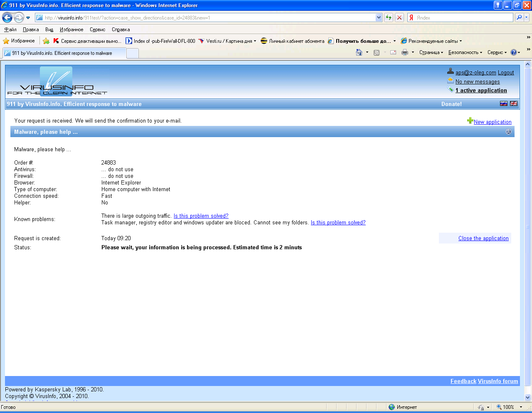The image size is (532, 413).
Task: Open the address bar history dropdown
Action: (379, 17)
